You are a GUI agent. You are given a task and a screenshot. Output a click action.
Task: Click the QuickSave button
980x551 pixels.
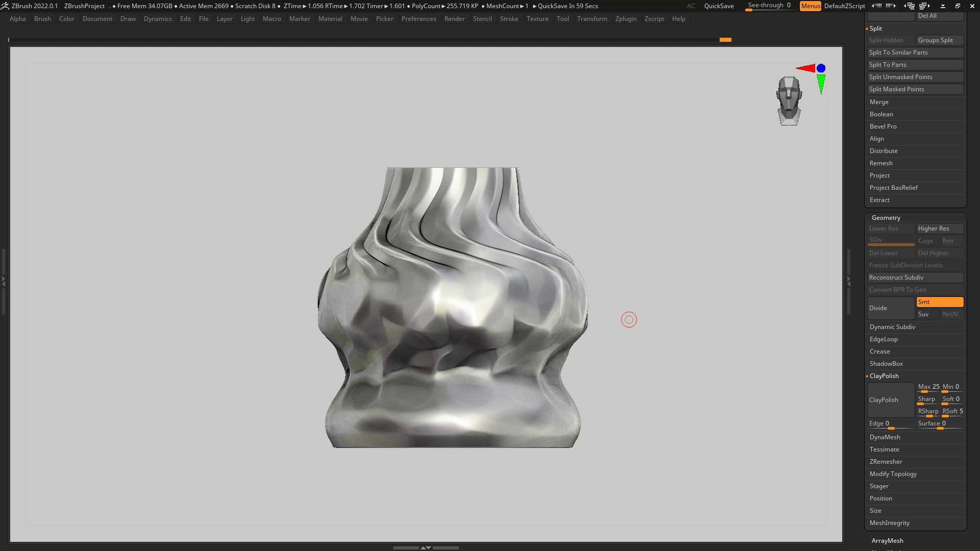tap(719, 6)
